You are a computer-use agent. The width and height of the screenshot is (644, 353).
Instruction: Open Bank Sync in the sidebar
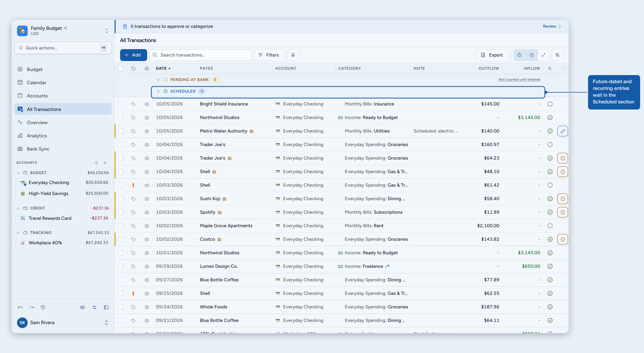[63, 149]
